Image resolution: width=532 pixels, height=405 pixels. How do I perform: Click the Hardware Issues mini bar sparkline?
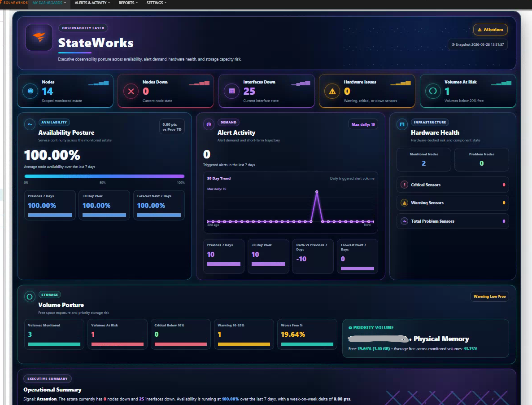click(x=401, y=83)
